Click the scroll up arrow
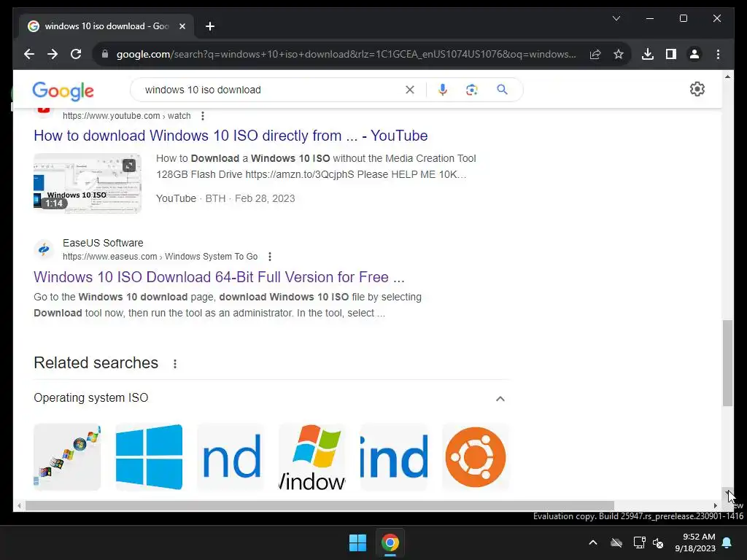This screenshot has width=747, height=560. (727, 76)
